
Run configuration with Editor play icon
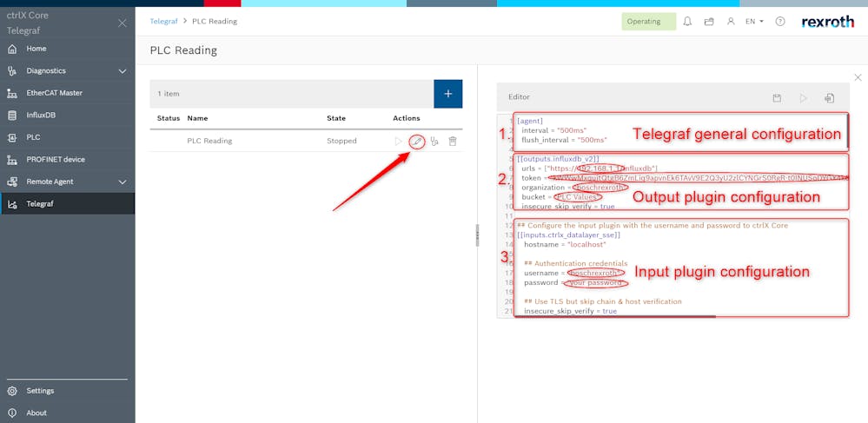(803, 98)
